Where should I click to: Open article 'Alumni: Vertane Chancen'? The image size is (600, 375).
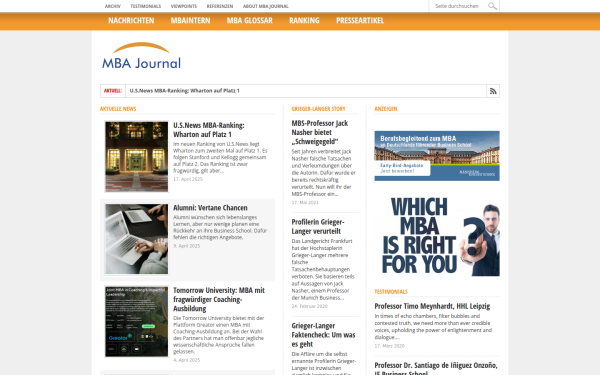point(210,208)
